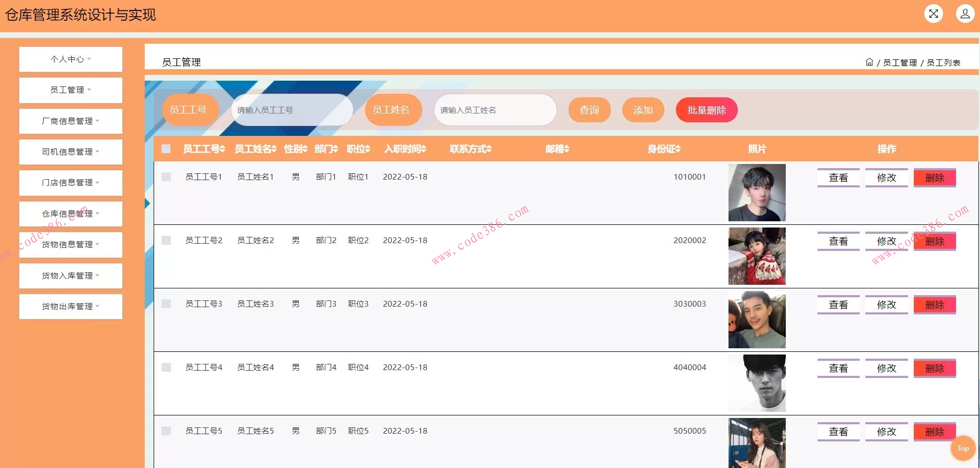Expand the 门店信息管理 sidebar menu
The image size is (980, 468).
(71, 183)
